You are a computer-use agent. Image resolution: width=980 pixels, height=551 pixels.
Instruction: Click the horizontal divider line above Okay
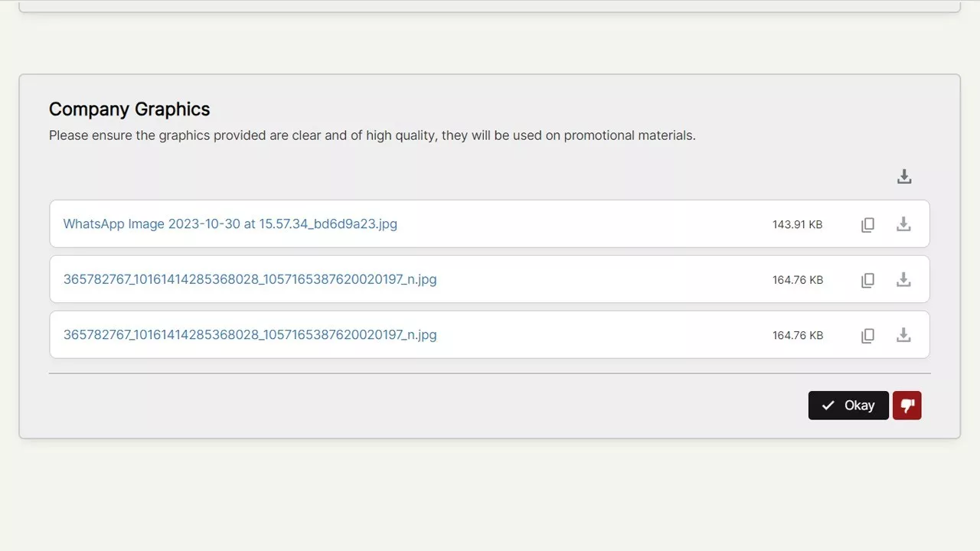coord(490,373)
